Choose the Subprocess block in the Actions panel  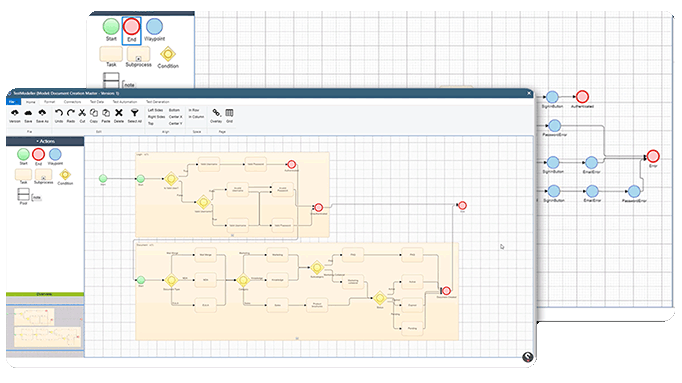tap(43, 175)
